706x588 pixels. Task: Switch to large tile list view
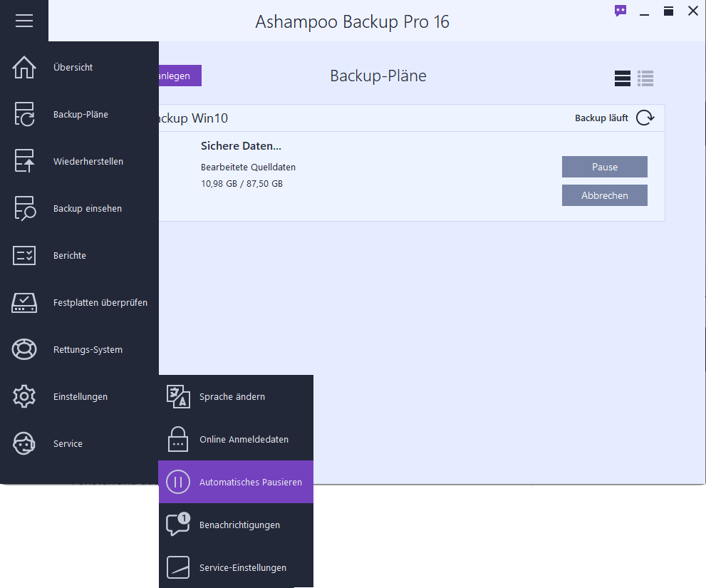[622, 78]
